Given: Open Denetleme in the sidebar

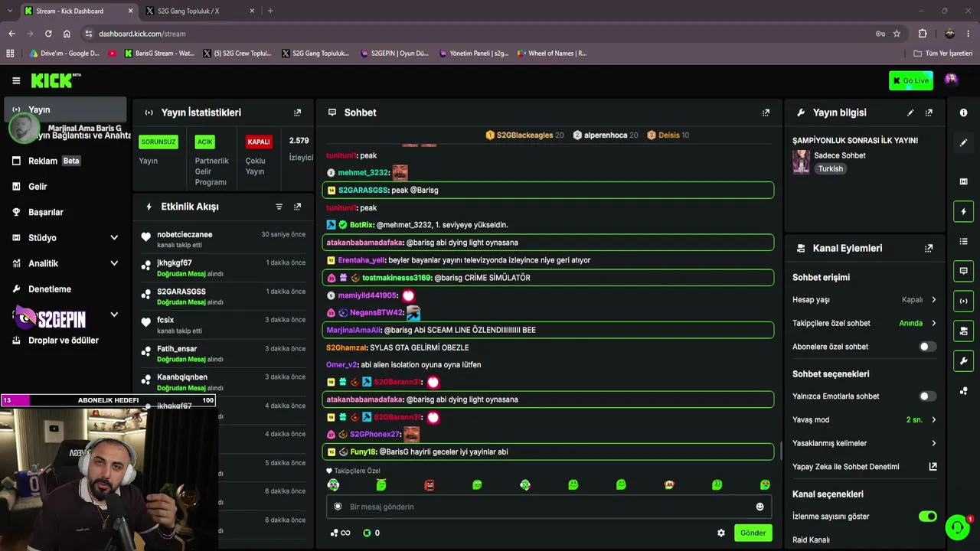Looking at the screenshot, I should point(66,289).
